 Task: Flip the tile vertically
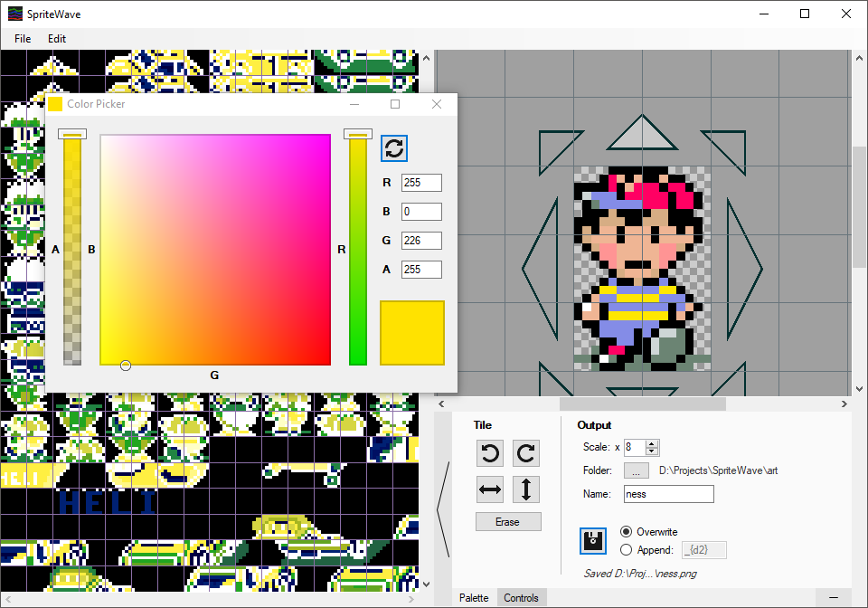click(x=526, y=489)
